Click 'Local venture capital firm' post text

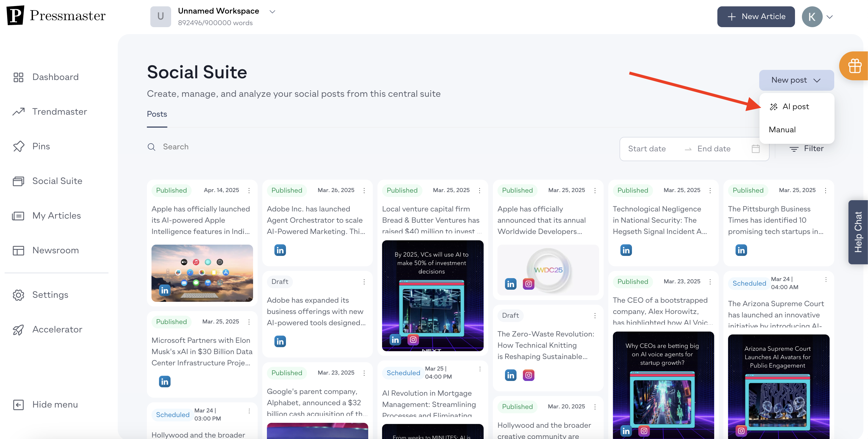point(433,220)
